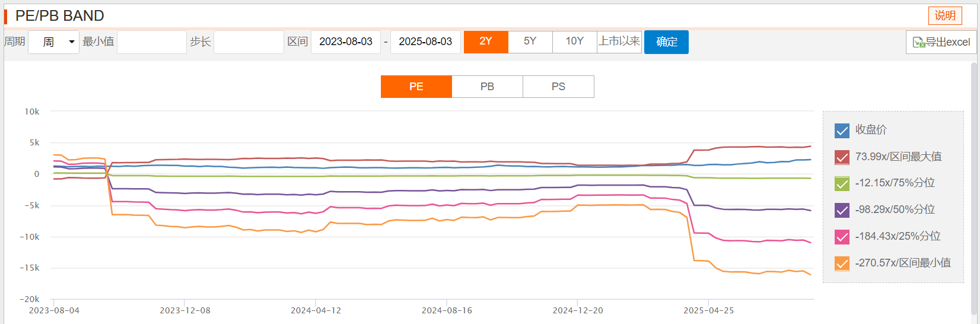Viewport: 980px width, 324px height.
Task: Uncheck the 73.99x/区间最大值 red checkbox
Action: pyautogui.click(x=842, y=157)
